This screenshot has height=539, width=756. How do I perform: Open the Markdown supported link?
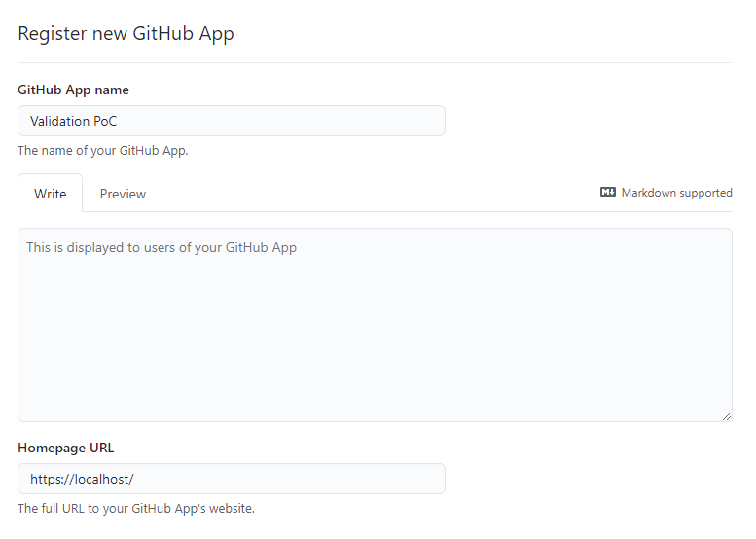666,193
